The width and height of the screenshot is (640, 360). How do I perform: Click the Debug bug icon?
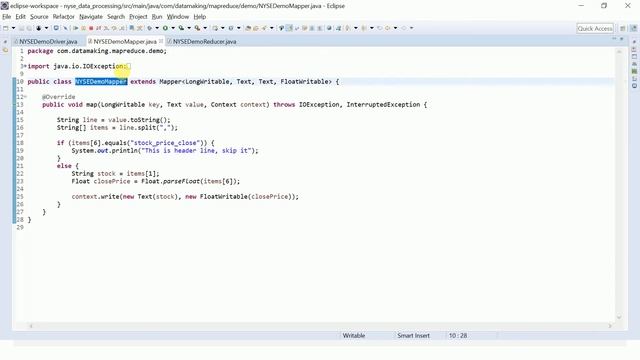point(149,28)
